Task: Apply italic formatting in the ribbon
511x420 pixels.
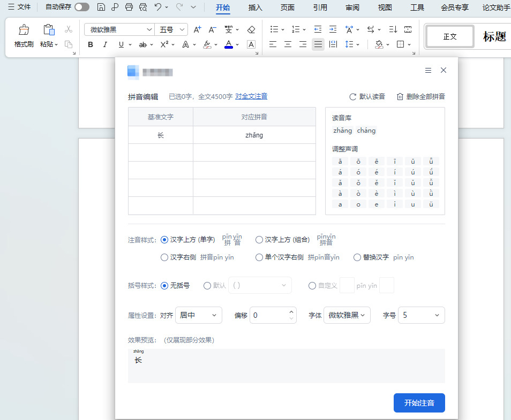Action: [x=105, y=44]
